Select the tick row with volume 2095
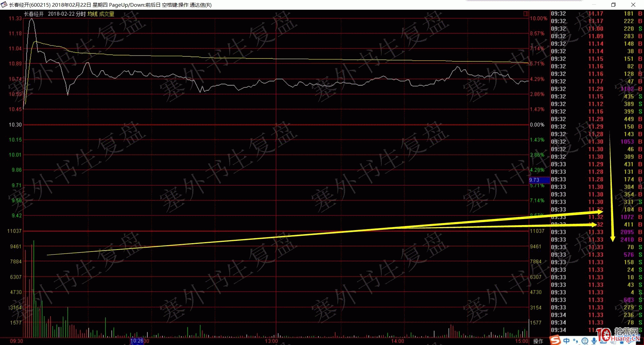Screen dimensions: 644x345 click(x=596, y=232)
